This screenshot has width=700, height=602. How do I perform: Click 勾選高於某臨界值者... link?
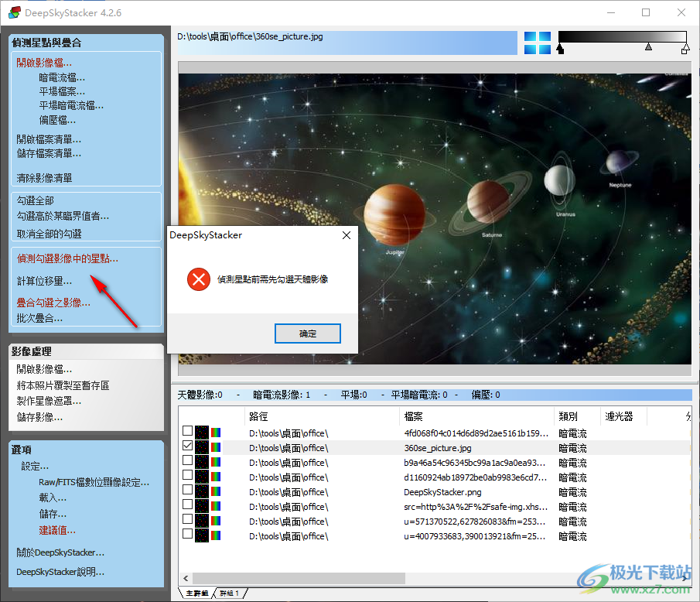click(x=63, y=217)
